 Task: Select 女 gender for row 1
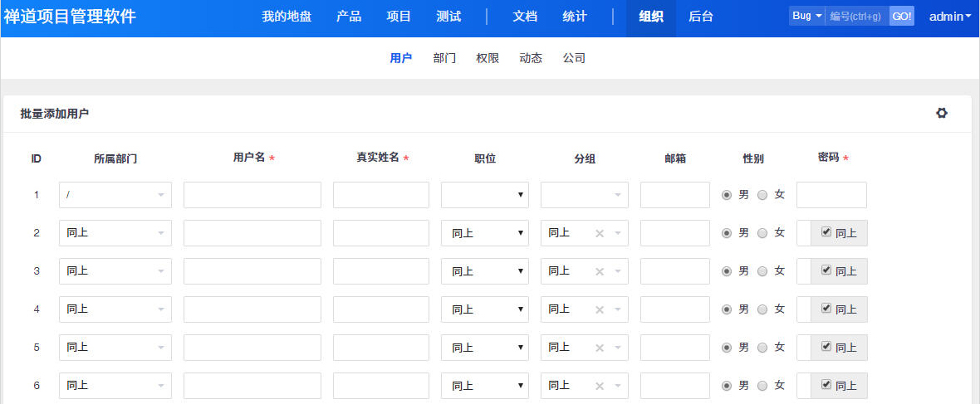[763, 195]
